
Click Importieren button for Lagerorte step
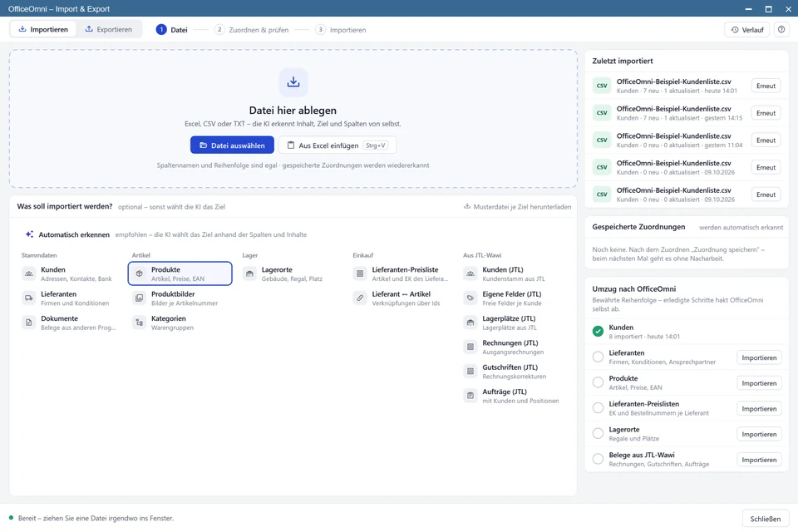click(x=759, y=434)
